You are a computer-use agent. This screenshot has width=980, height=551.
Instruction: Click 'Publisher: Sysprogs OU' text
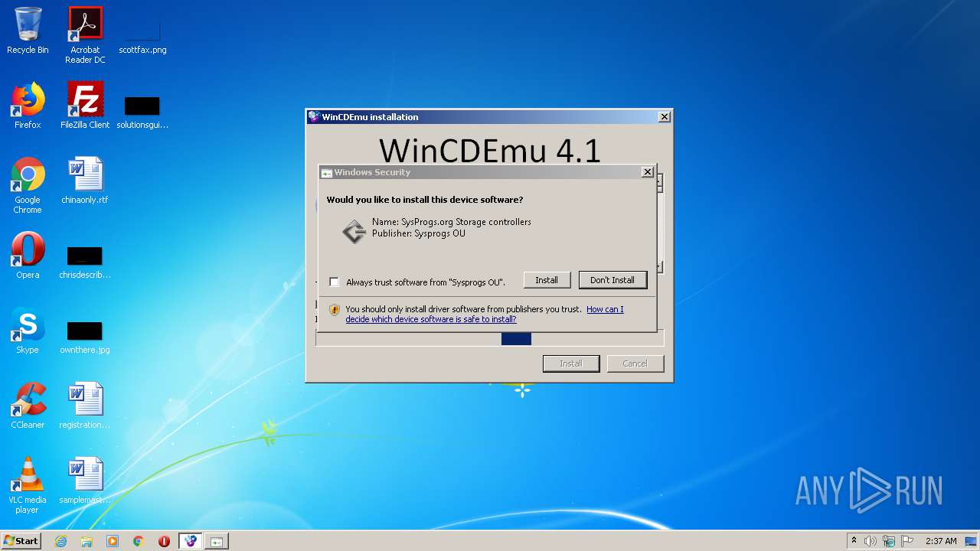click(419, 233)
